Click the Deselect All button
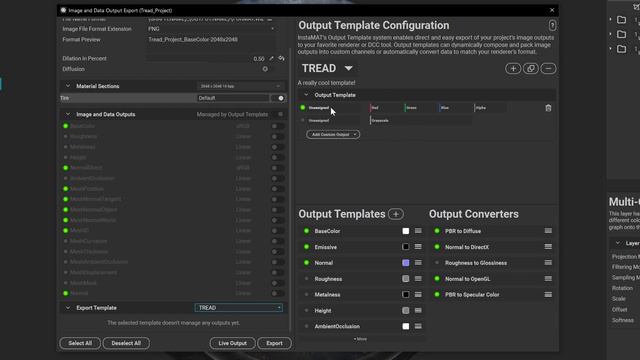The width and height of the screenshot is (640, 360). click(126, 343)
